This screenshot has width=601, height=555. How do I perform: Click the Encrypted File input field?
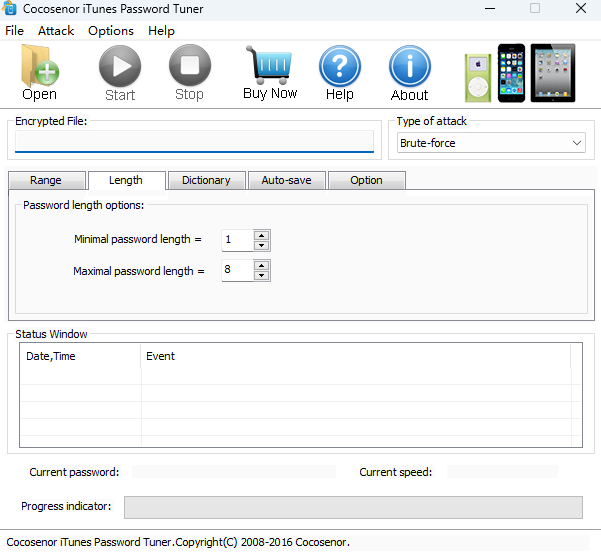[x=194, y=141]
